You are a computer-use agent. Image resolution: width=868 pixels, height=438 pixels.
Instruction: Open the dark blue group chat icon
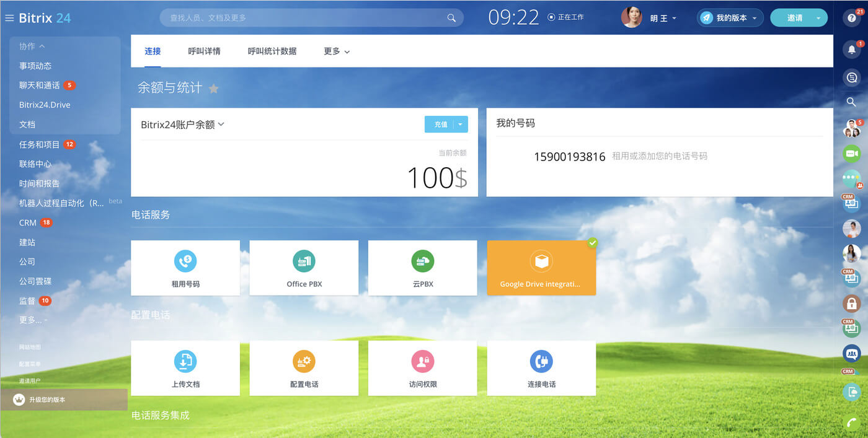[852, 354]
